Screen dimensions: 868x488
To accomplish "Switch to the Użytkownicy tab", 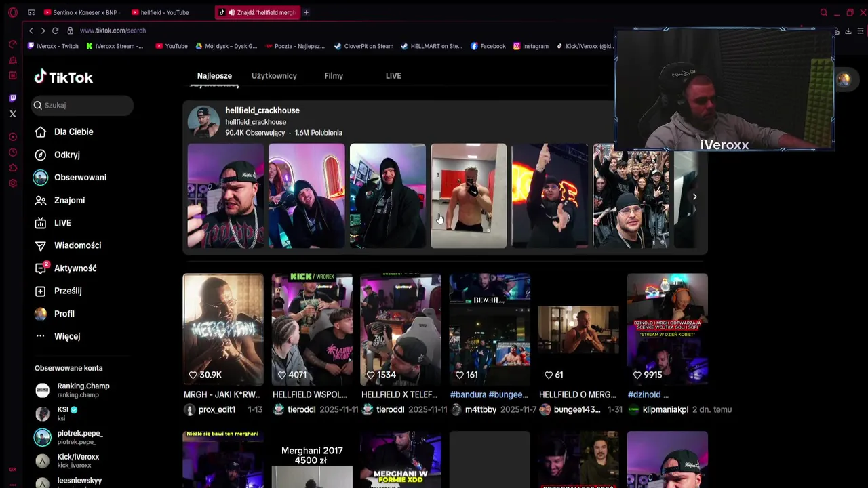I will [x=274, y=76].
